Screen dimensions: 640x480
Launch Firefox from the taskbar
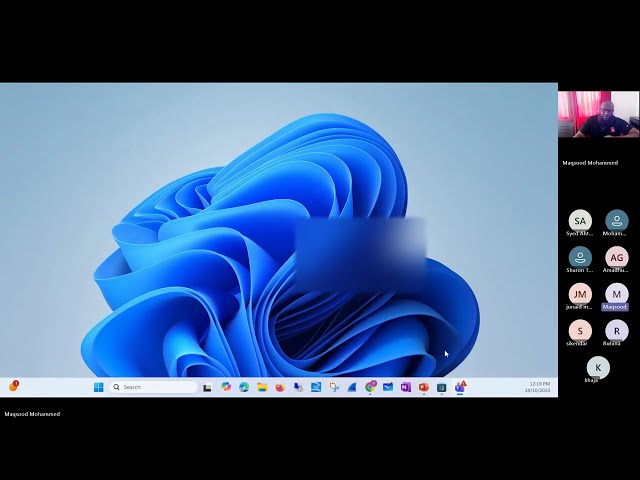pos(280,387)
